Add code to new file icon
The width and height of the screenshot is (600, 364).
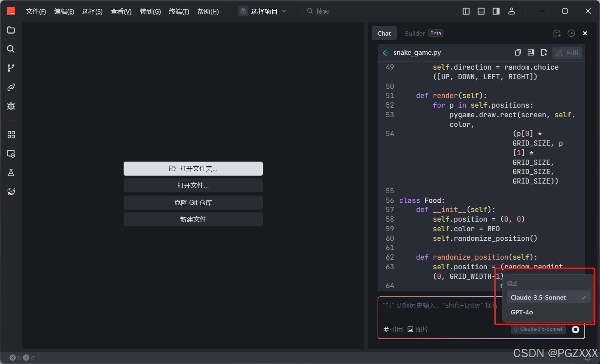click(x=544, y=52)
